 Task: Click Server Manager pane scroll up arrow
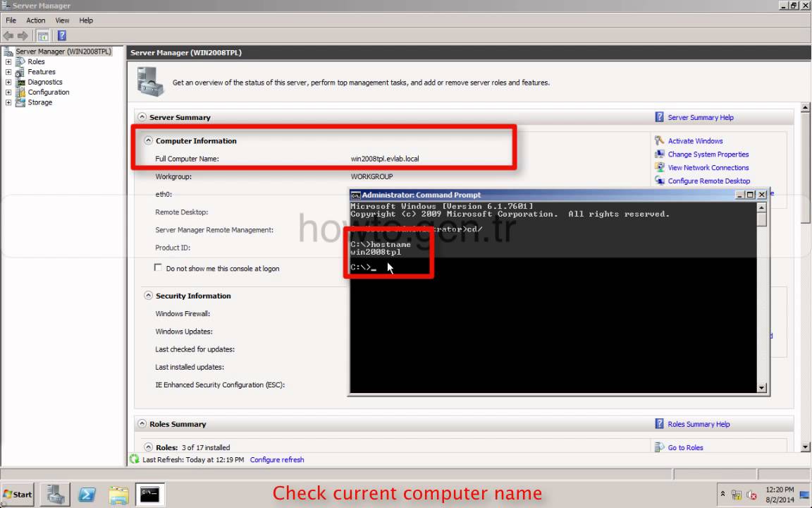tap(805, 108)
